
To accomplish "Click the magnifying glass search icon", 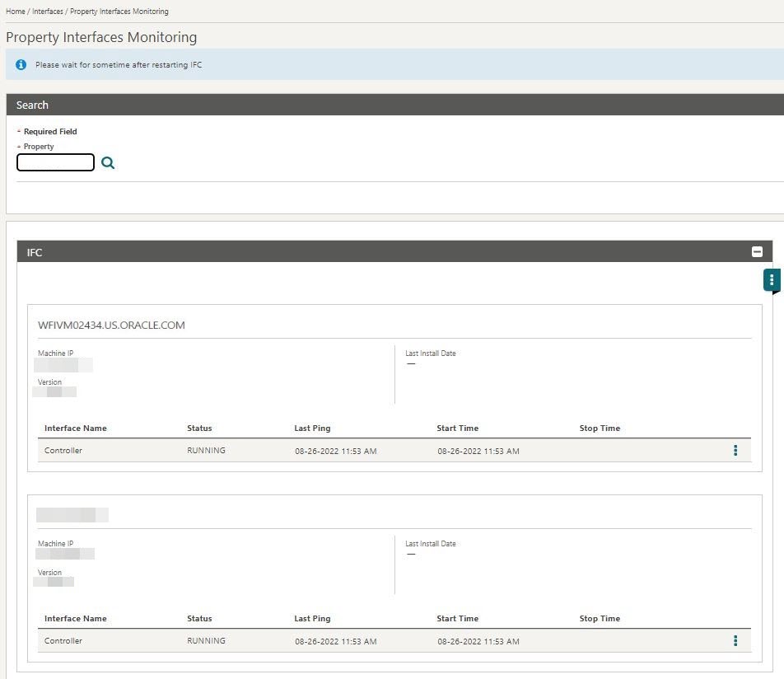I will coord(108,162).
